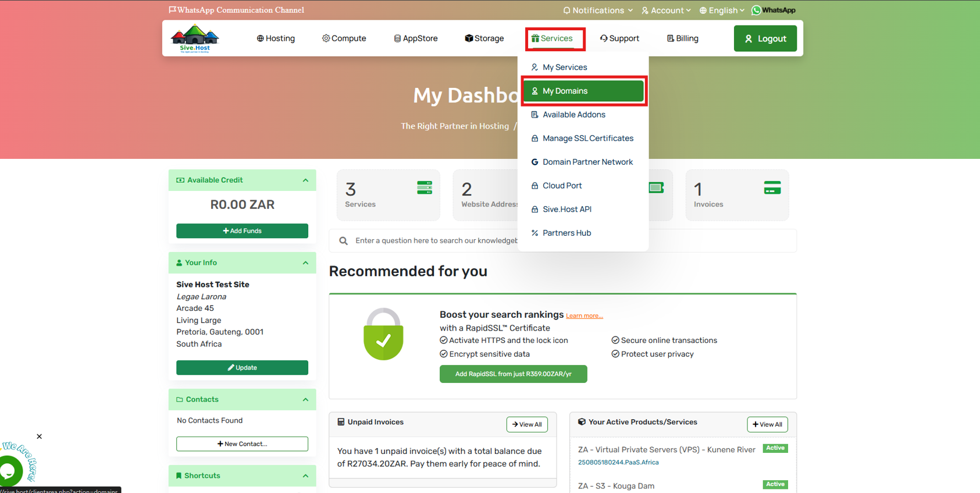Click the Notifications bell icon
Image resolution: width=980 pixels, height=493 pixels.
tap(566, 10)
